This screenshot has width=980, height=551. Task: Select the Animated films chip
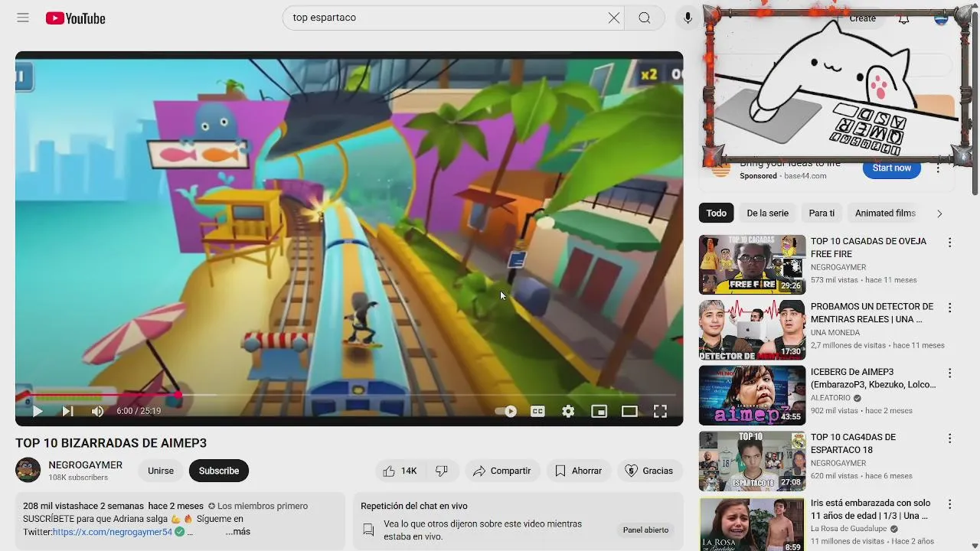point(885,213)
